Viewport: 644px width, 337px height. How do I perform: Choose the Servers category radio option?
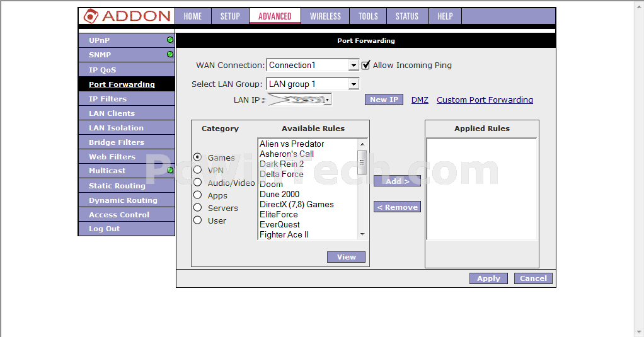coord(198,208)
